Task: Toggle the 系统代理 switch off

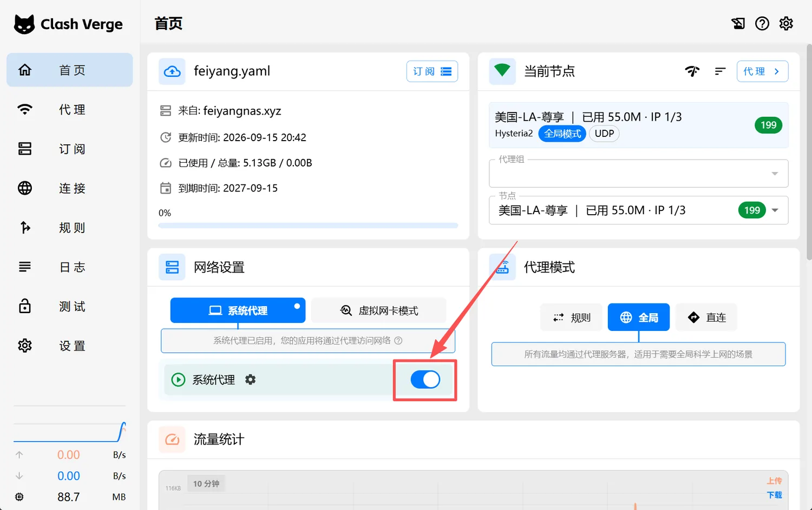Action: [x=425, y=380]
